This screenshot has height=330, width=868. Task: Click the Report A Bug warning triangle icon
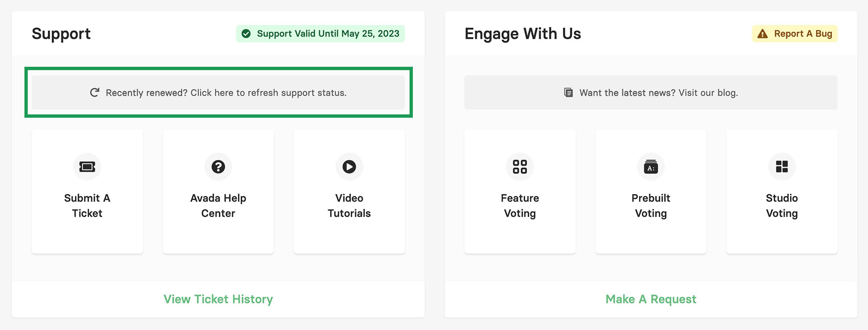point(763,34)
